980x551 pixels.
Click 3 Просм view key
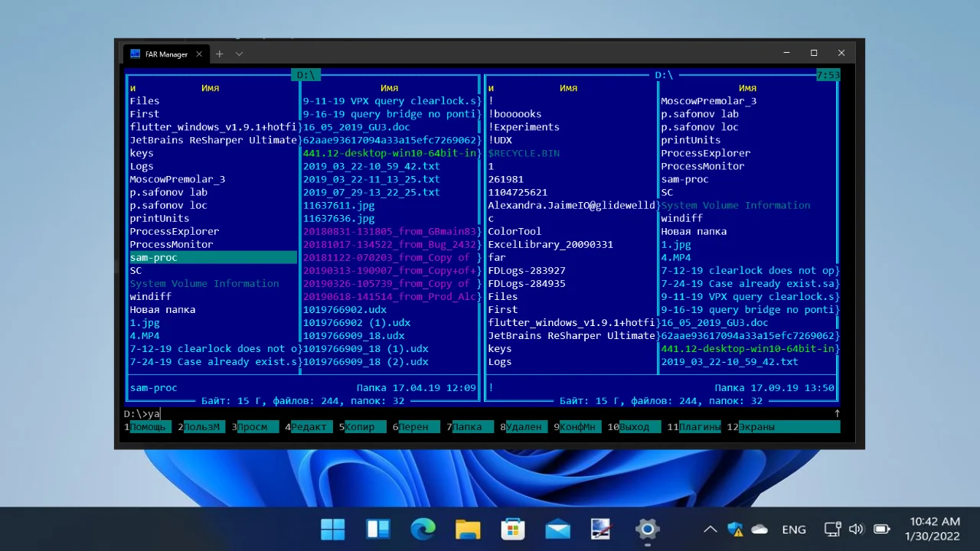(x=256, y=427)
